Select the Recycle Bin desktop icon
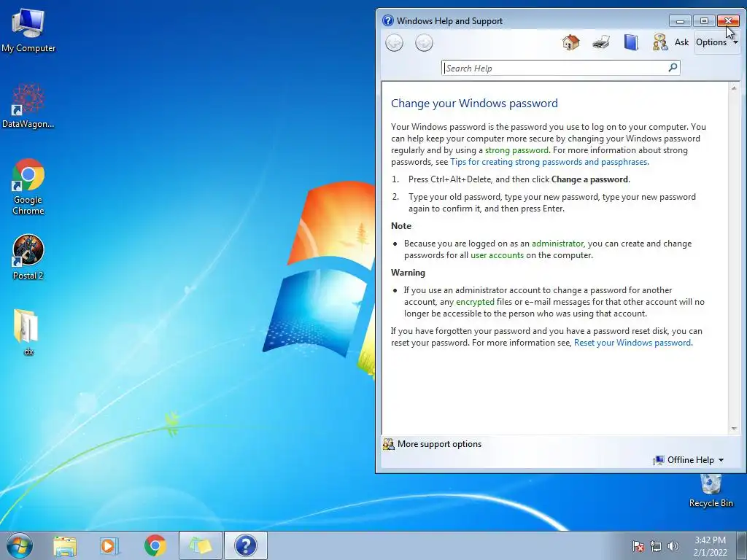The image size is (747, 560). pos(711,491)
